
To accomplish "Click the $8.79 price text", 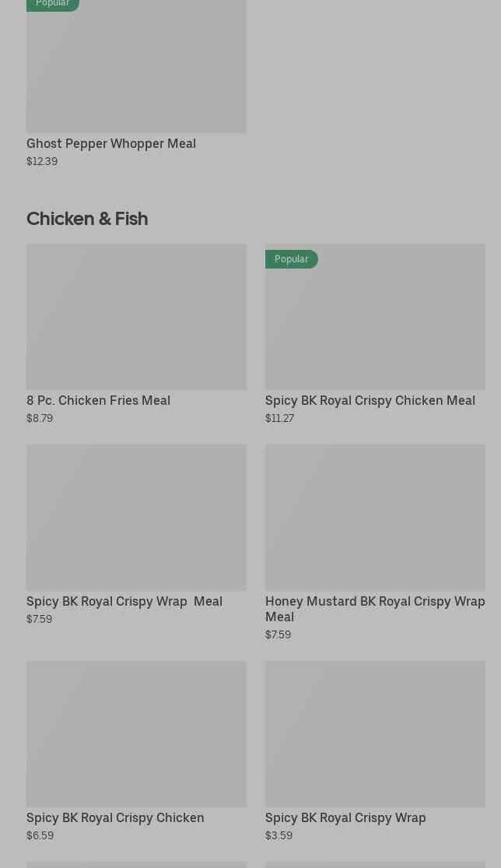I will tap(40, 418).
